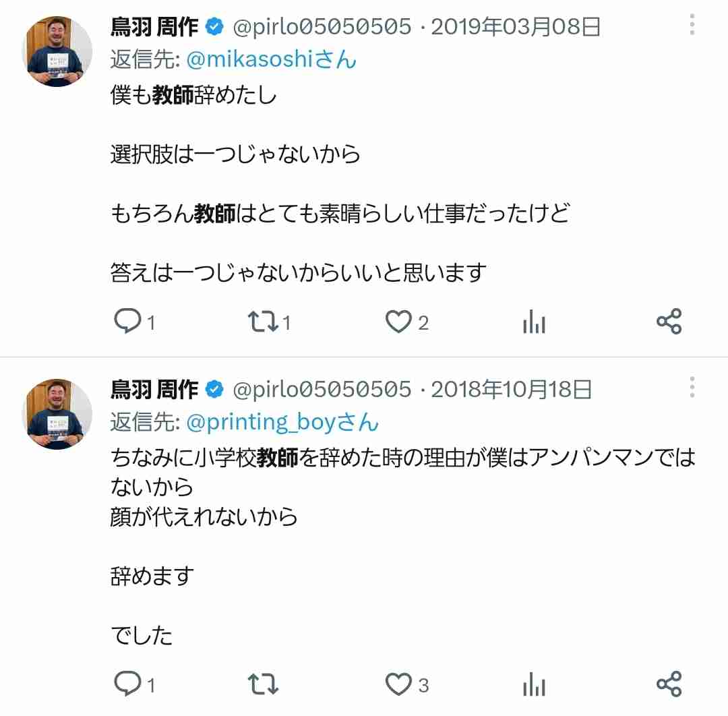Image resolution: width=728 pixels, height=716 pixels.
Task: Open the @printing_boy profile link
Action: coord(282,422)
